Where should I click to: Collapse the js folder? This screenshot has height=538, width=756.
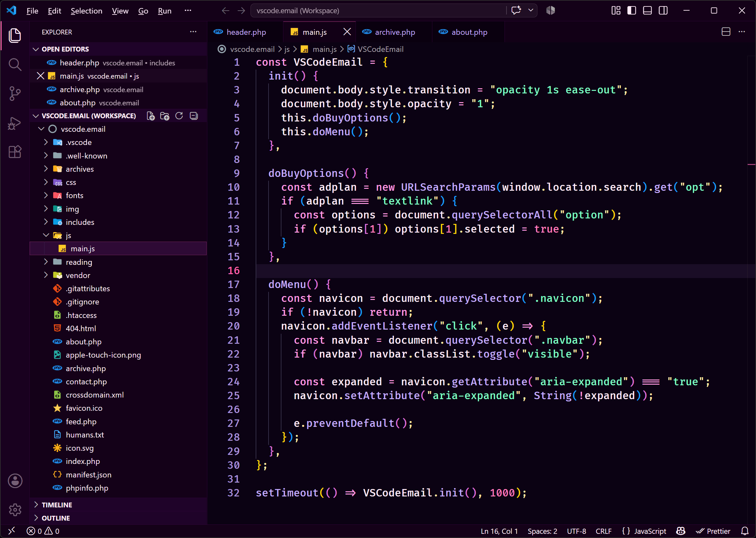click(46, 235)
